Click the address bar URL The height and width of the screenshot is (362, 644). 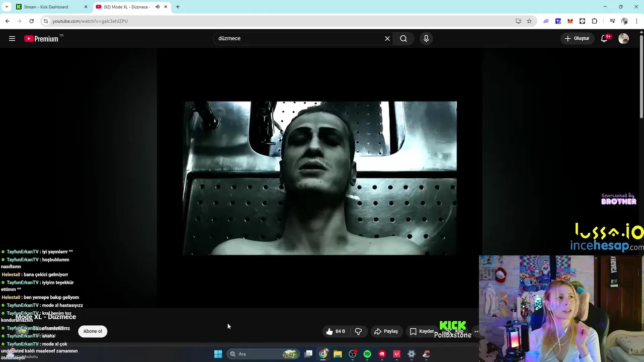click(x=90, y=21)
